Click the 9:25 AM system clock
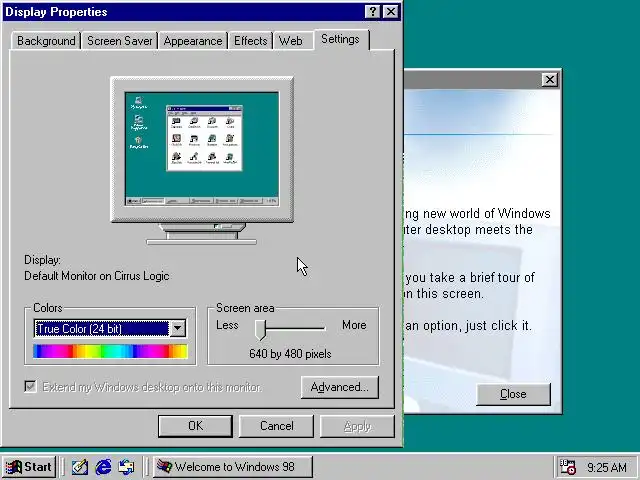Viewport: 640px width, 480px height. [x=607, y=467]
